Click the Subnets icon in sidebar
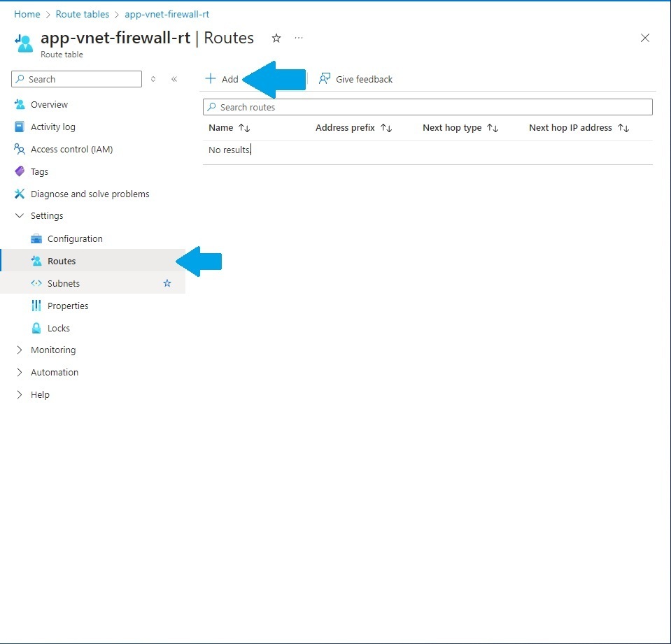The width and height of the screenshot is (671, 644). click(x=36, y=283)
